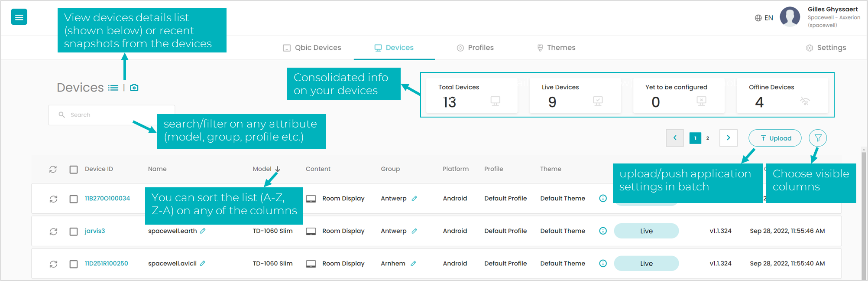Tick the checkbox for jarvis3
This screenshot has height=281, width=868.
74,232
